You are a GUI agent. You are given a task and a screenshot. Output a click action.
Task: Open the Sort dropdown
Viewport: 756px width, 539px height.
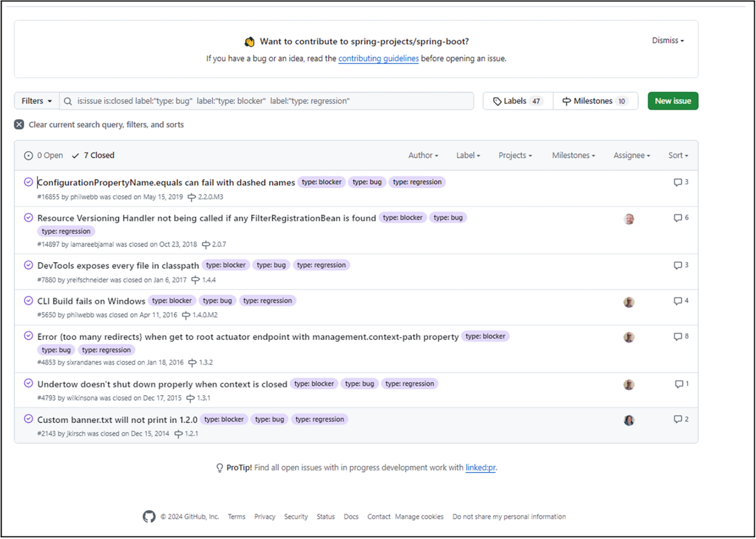point(678,156)
